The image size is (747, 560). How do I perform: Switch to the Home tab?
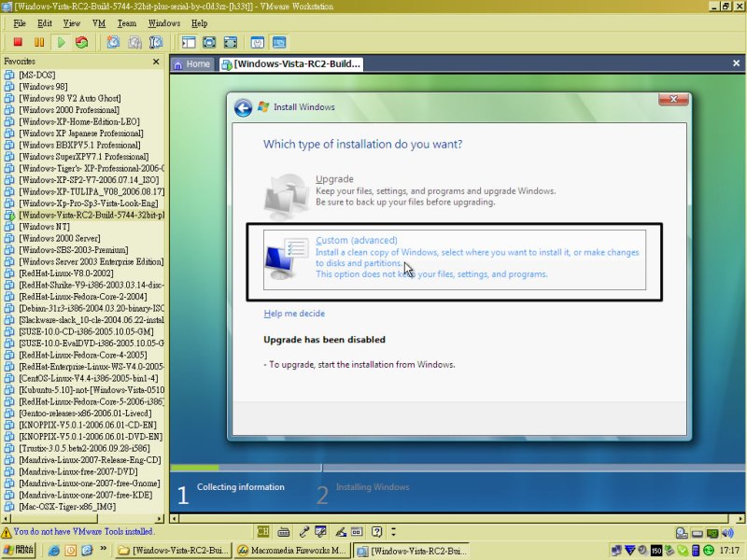pos(192,63)
